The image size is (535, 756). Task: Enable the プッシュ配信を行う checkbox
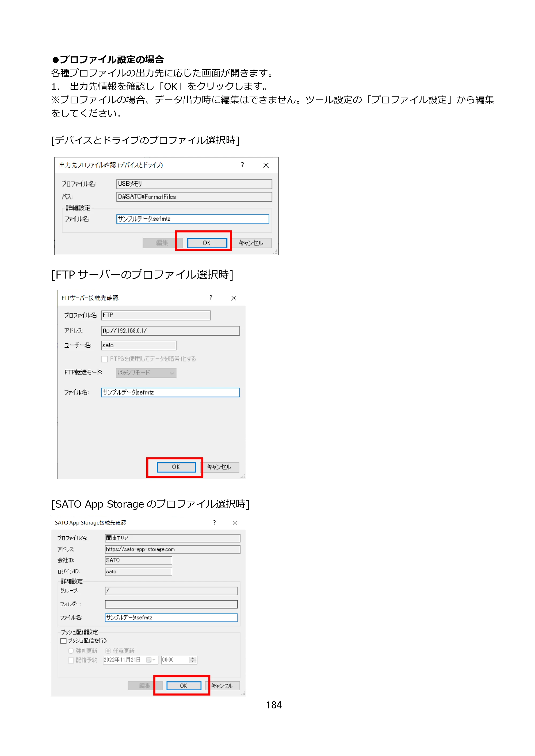tap(64, 641)
